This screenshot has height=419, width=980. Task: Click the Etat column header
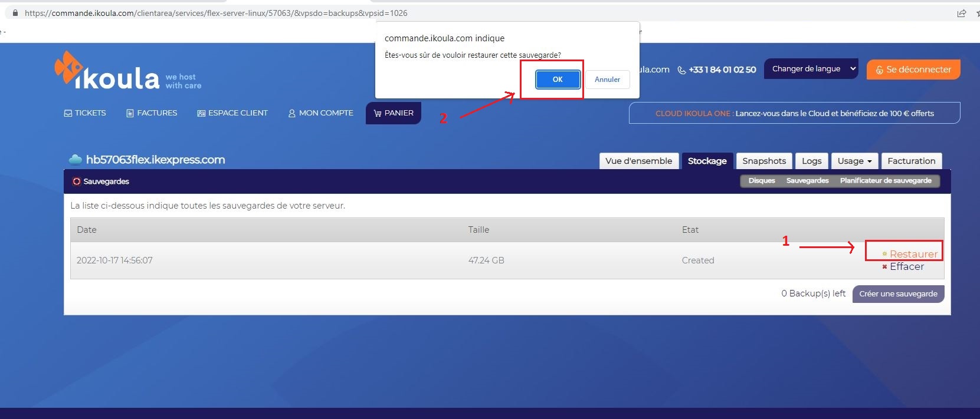click(690, 230)
